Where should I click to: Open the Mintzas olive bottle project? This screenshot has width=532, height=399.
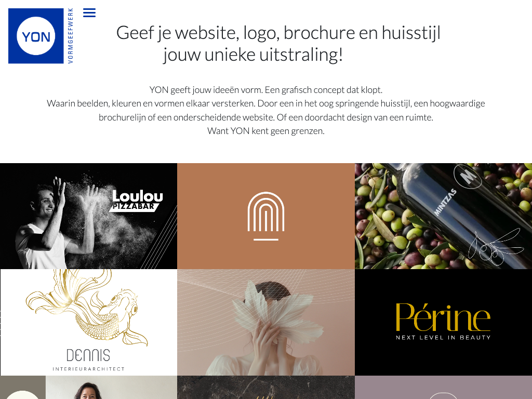[x=444, y=216]
